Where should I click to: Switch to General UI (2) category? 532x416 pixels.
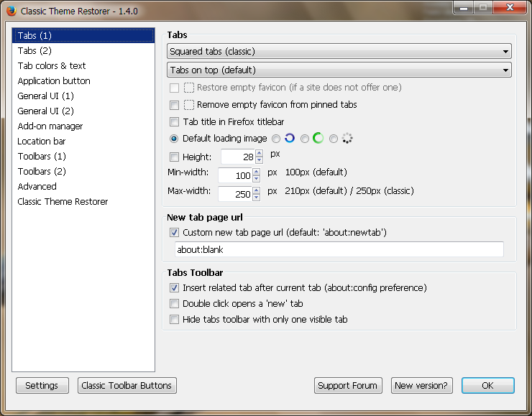(x=83, y=111)
